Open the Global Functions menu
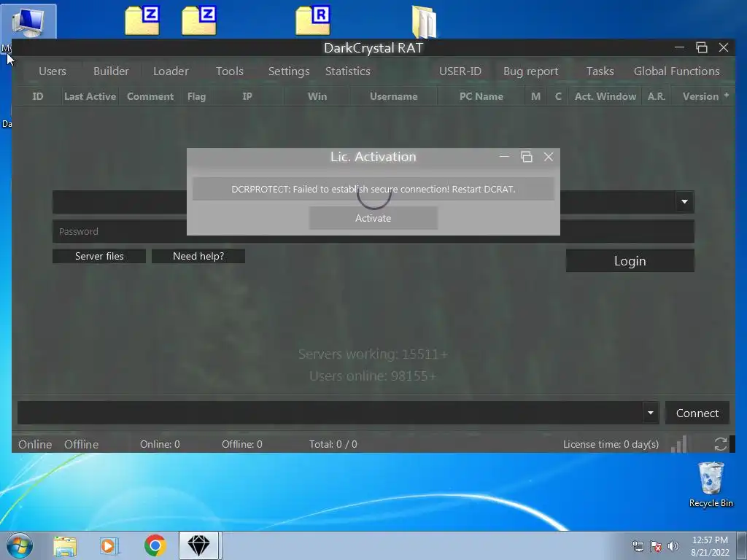The height and width of the screenshot is (560, 747). tap(676, 71)
